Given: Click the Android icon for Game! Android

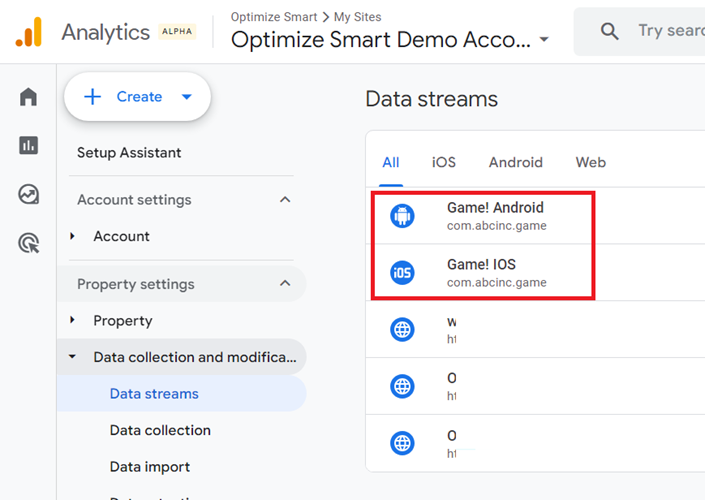Looking at the screenshot, I should click(402, 216).
